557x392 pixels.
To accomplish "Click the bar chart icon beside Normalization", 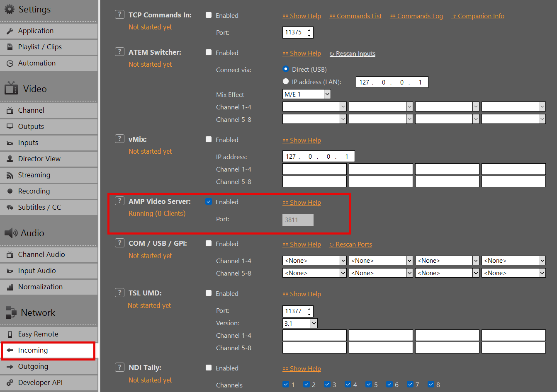I will point(10,287).
